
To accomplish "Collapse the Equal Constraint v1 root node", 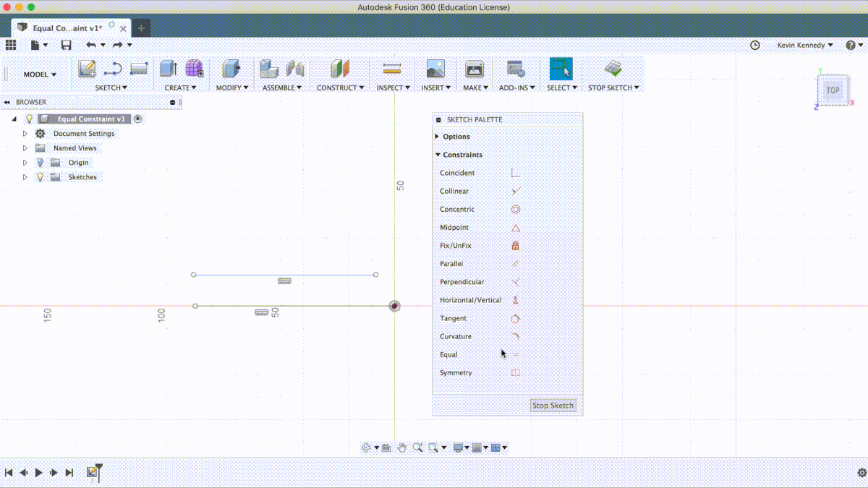I will 15,119.
